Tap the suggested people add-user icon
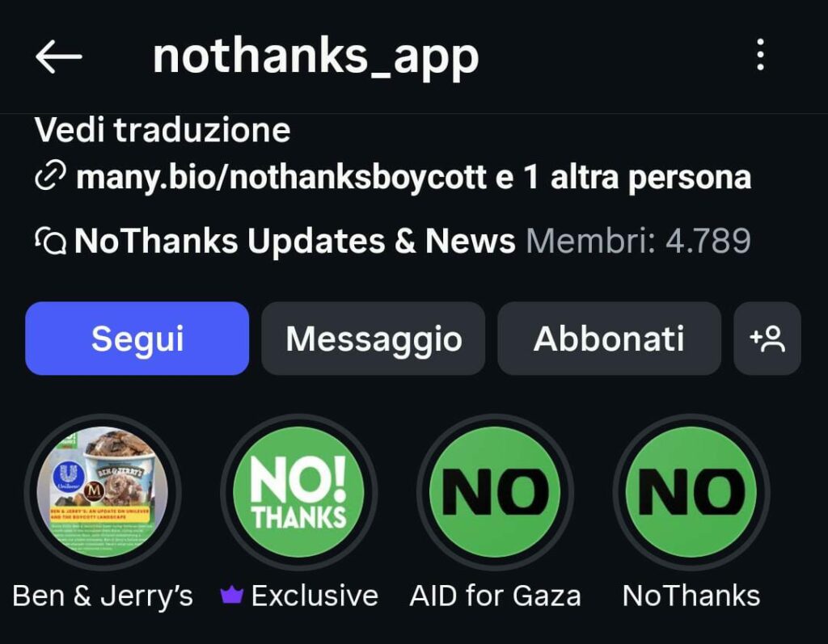This screenshot has width=828, height=644. tap(767, 339)
